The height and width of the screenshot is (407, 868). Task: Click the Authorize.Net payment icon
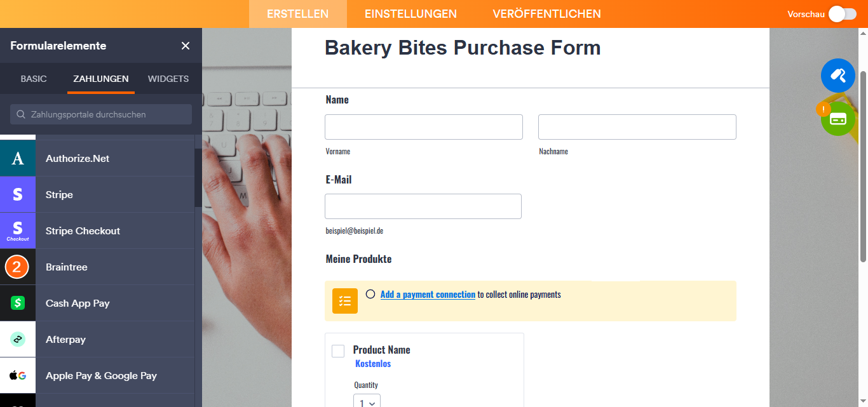tap(18, 159)
